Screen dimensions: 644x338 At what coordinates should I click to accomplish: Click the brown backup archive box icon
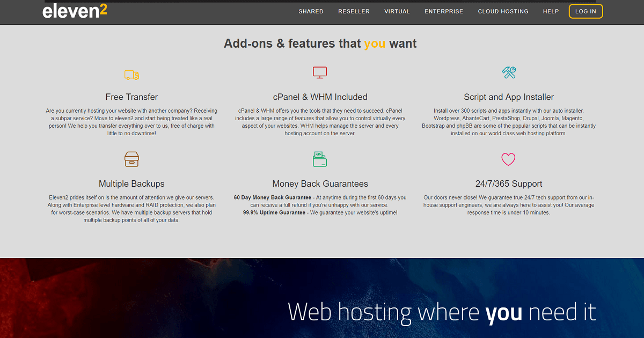[x=131, y=159]
